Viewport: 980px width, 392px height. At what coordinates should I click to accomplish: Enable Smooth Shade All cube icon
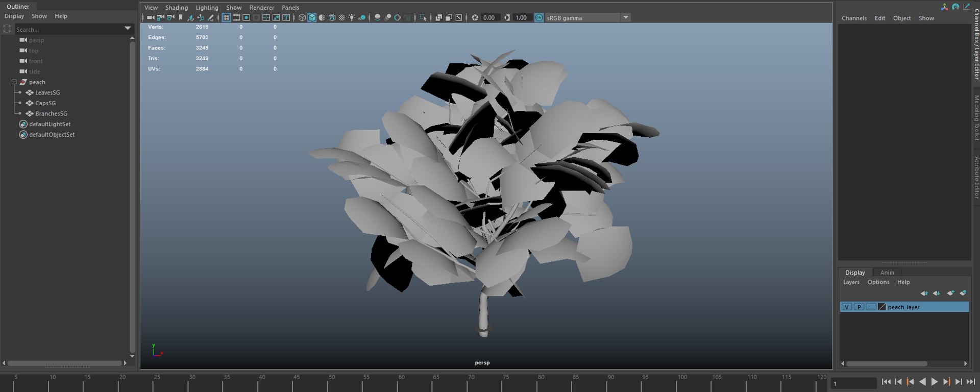(312, 17)
